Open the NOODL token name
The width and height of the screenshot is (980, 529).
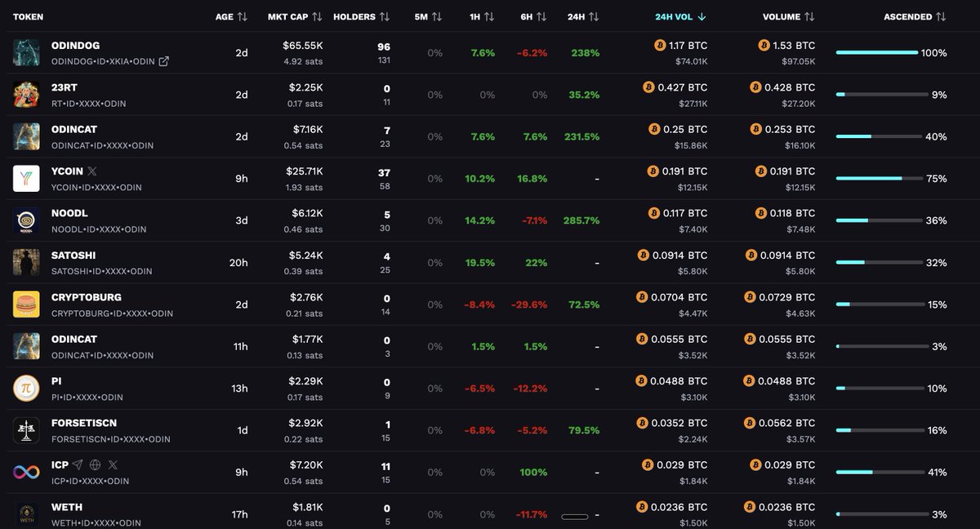point(68,214)
